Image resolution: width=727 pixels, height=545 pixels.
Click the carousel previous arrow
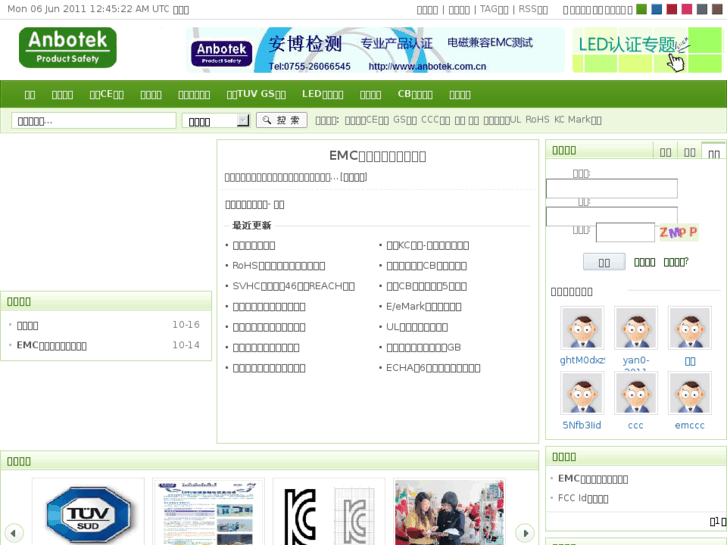(13, 533)
